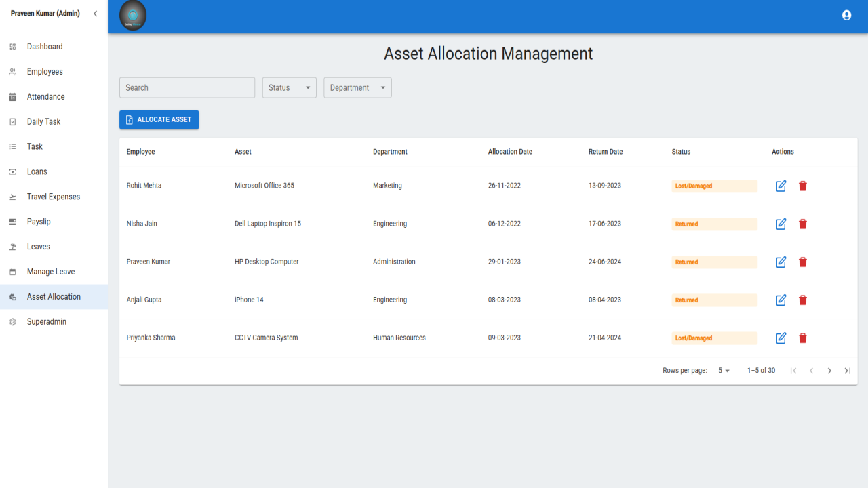
Task: Open Travel Expenses menu item
Action: tap(54, 197)
